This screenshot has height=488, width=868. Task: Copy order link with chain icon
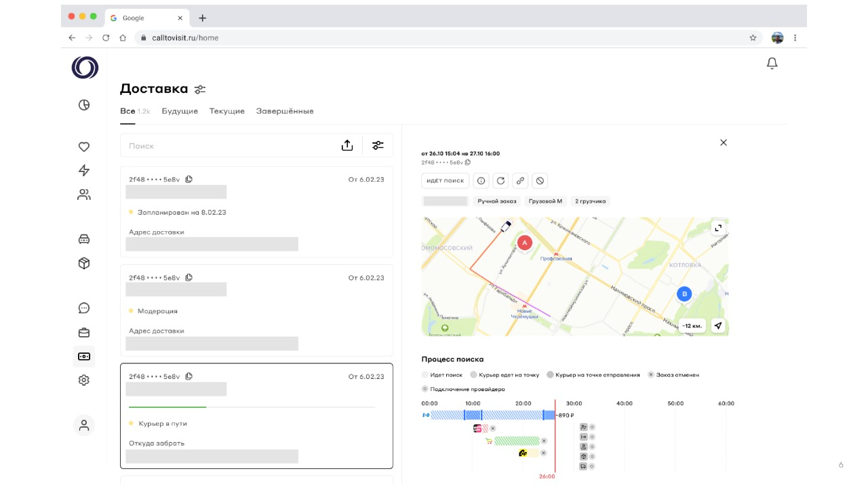tap(520, 181)
